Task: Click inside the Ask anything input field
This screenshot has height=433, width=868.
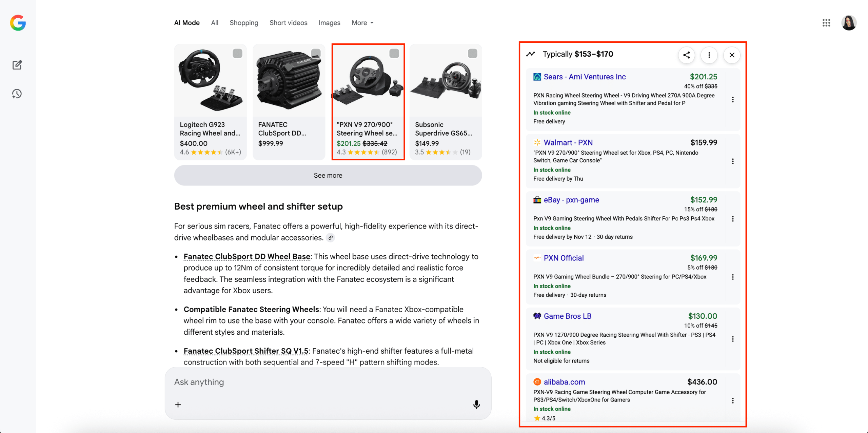Action: point(305,382)
